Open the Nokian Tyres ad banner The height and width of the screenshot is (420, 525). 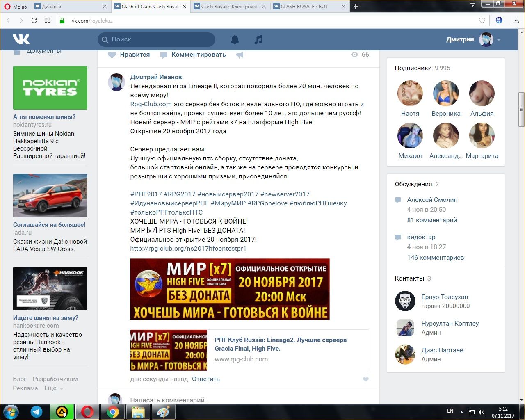pyautogui.click(x=50, y=88)
